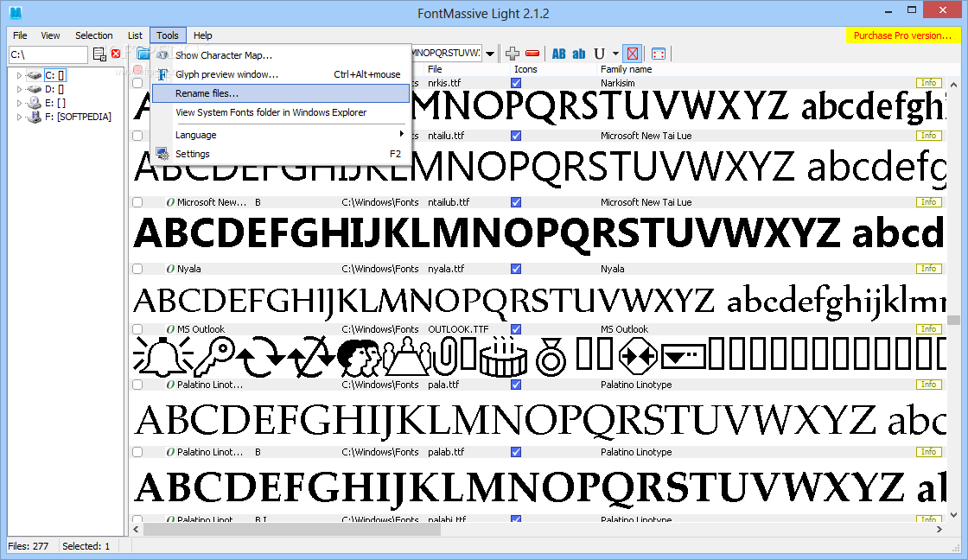Image resolution: width=968 pixels, height=560 pixels.
Task: Click the F: SOFTPEDIA drive icon
Action: coord(34,116)
